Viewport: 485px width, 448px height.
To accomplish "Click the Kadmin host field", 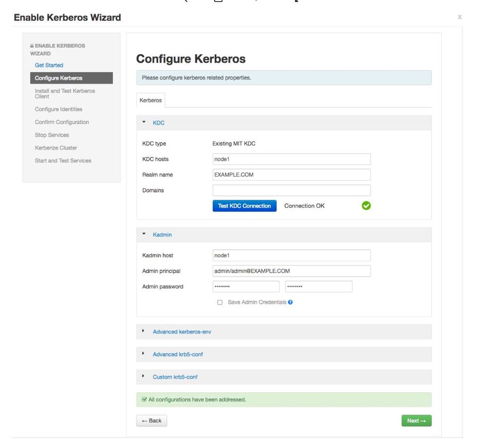I will [x=291, y=255].
